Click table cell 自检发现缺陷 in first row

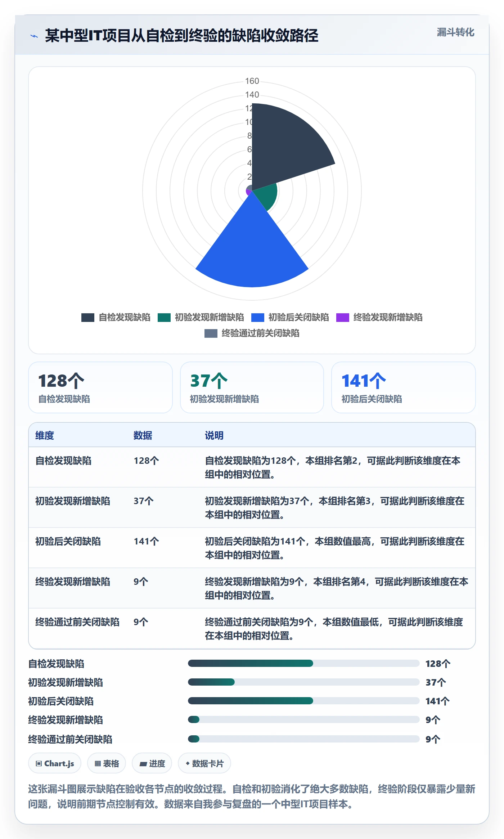click(x=63, y=461)
